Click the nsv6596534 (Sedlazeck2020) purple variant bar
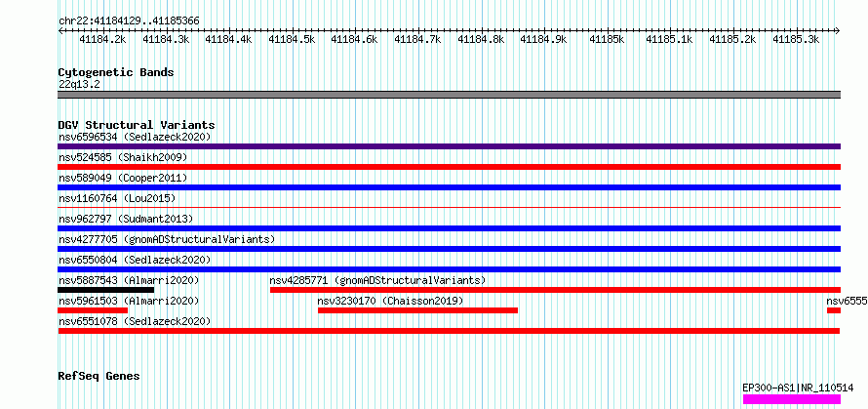This screenshot has width=868, height=409. pos(449,146)
